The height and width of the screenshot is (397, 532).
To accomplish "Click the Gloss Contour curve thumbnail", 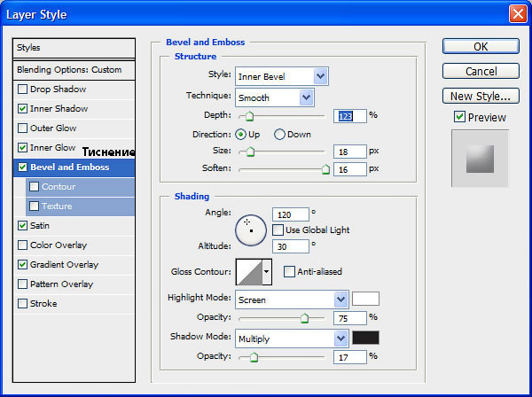I will tap(249, 272).
